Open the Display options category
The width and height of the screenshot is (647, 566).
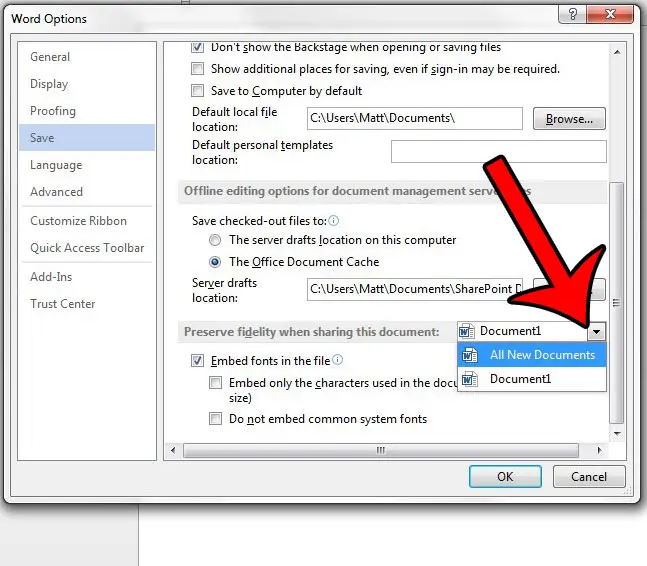[x=49, y=84]
